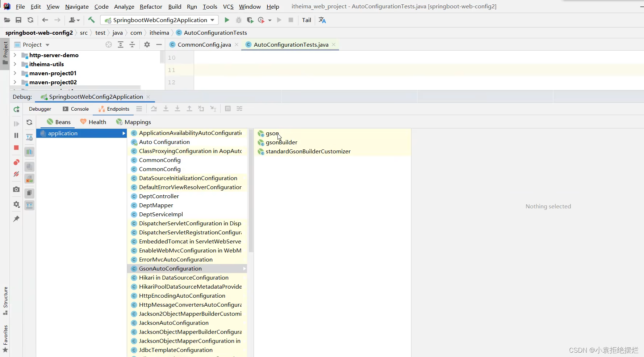This screenshot has height=357, width=644.
Task: Open Project panel settings gear
Action: click(147, 44)
